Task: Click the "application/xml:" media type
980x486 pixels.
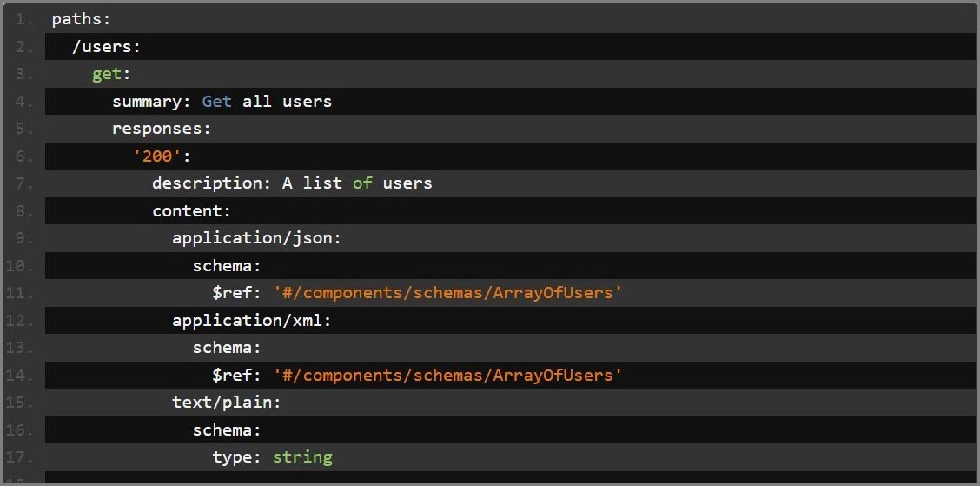Action: coord(252,321)
